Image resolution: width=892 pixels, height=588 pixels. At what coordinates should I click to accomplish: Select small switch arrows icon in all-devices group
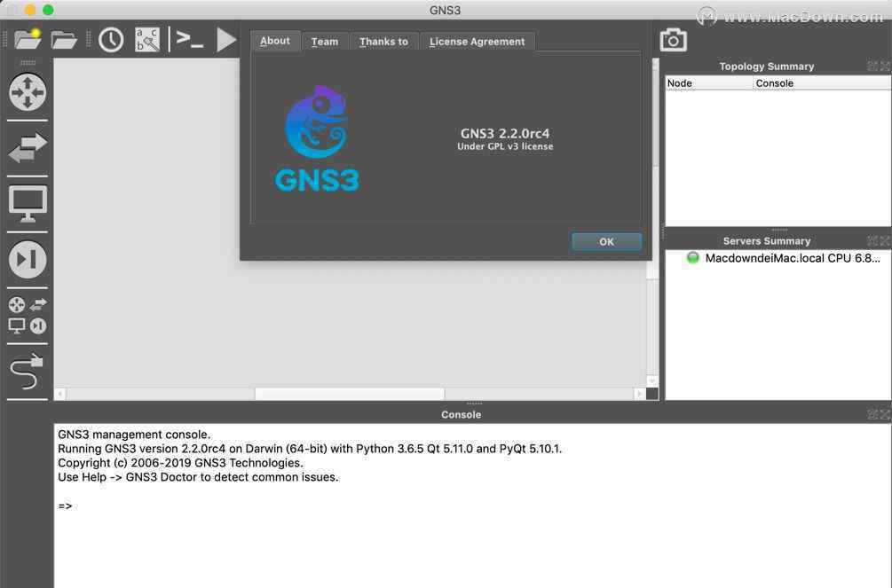click(x=38, y=304)
